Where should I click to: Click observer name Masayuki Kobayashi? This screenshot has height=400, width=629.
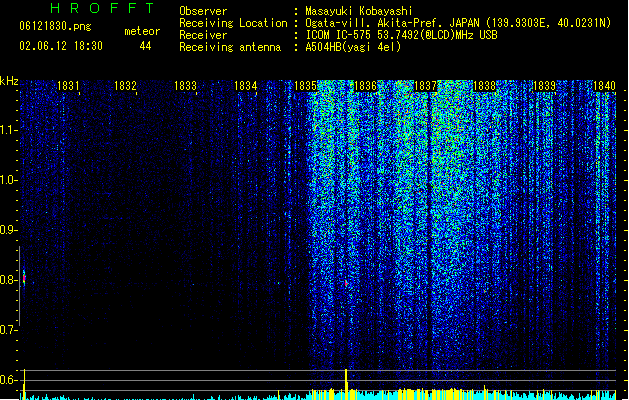point(359,11)
